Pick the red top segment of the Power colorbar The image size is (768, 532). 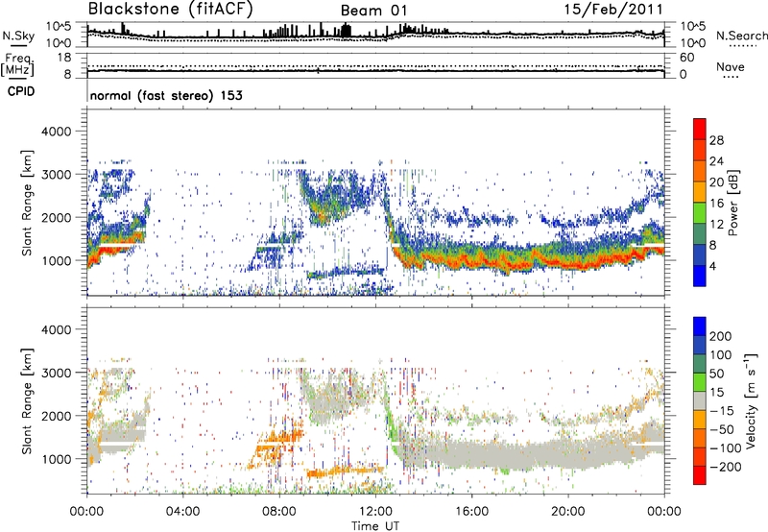tap(700, 129)
